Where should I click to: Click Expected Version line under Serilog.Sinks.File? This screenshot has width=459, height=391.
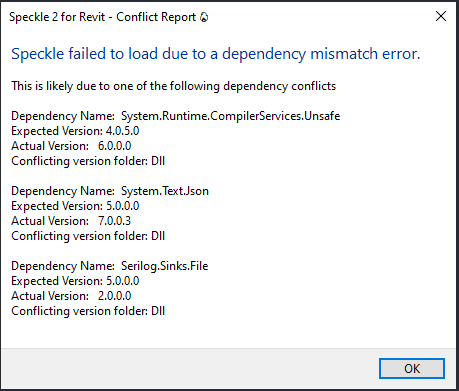tap(75, 281)
